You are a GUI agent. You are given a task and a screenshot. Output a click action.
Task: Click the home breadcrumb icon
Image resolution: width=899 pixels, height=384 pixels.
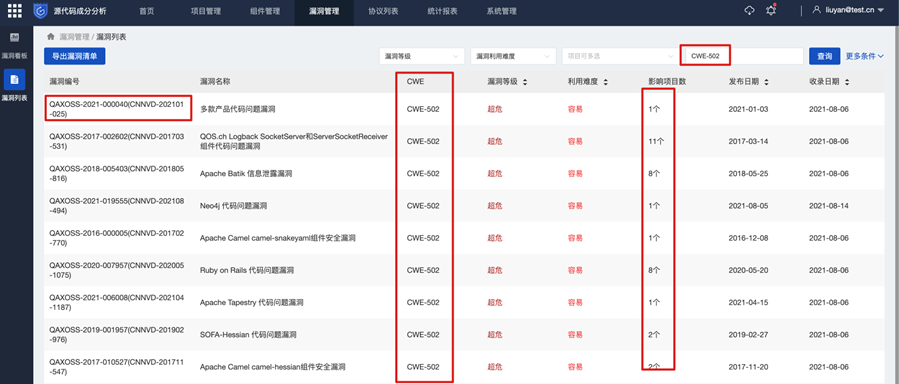[x=51, y=37]
